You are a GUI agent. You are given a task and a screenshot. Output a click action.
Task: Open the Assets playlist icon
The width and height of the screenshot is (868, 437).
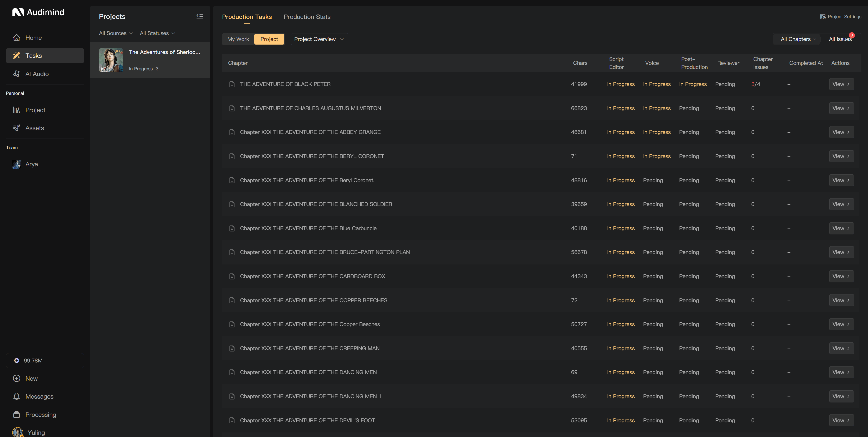coord(17,128)
